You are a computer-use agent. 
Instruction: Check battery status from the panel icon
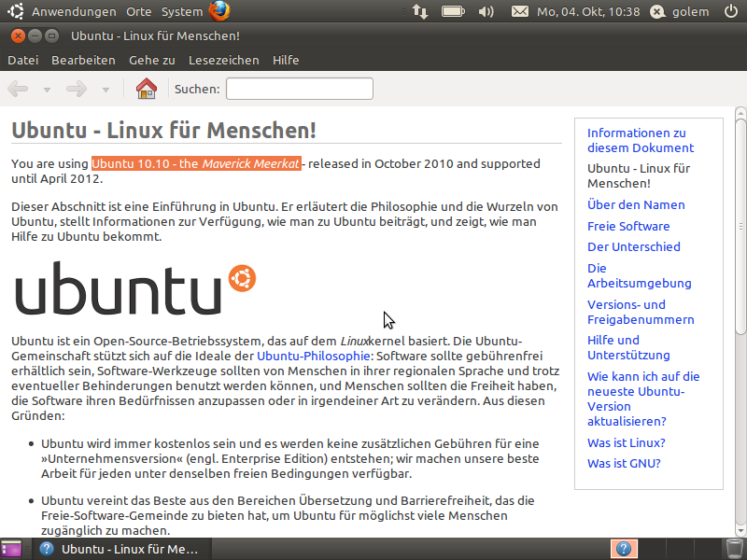[x=452, y=11]
